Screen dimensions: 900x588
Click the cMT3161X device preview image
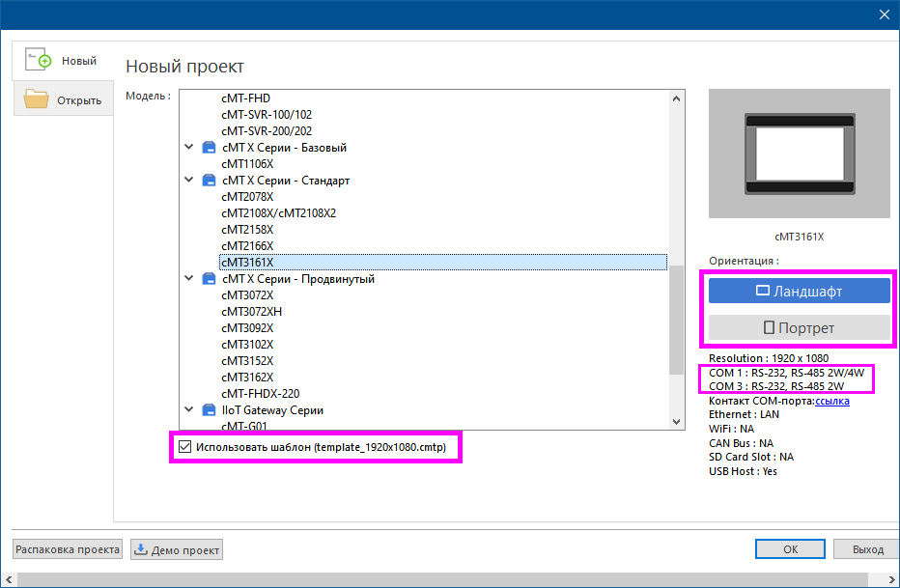pyautogui.click(x=799, y=154)
